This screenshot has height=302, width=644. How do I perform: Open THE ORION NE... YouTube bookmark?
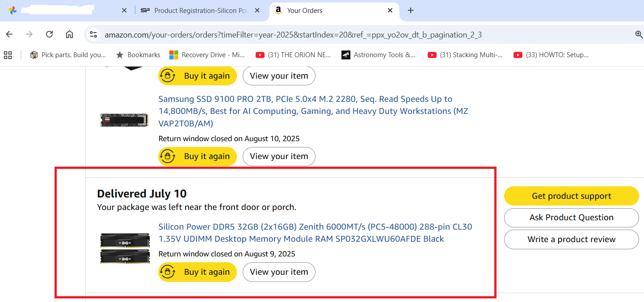[x=293, y=55]
